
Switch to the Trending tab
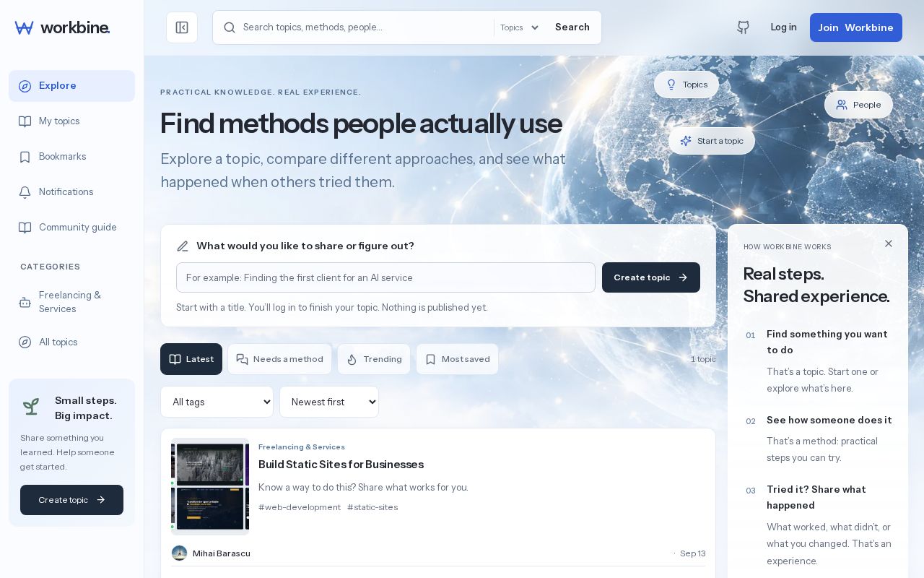click(x=374, y=359)
